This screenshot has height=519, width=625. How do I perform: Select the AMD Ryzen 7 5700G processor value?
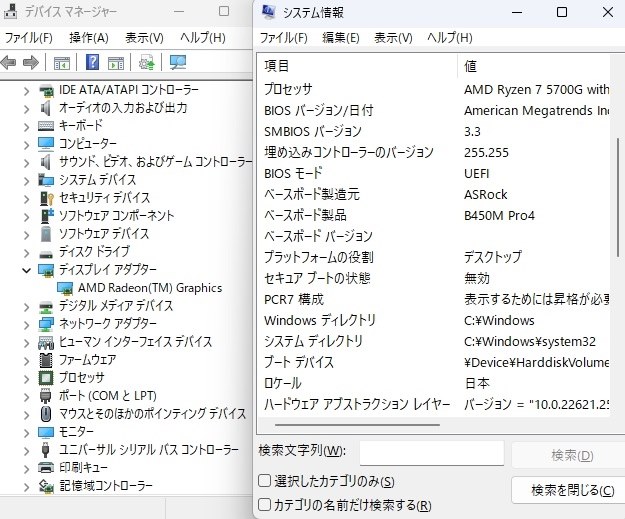coord(537,90)
